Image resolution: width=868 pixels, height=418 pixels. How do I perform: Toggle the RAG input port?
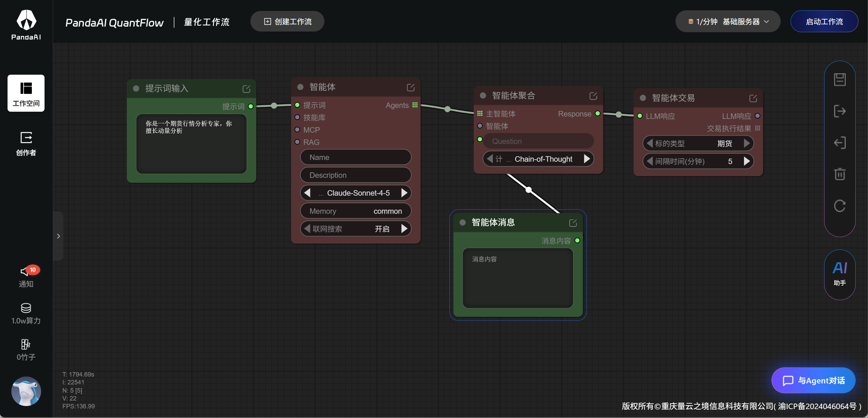tap(297, 142)
